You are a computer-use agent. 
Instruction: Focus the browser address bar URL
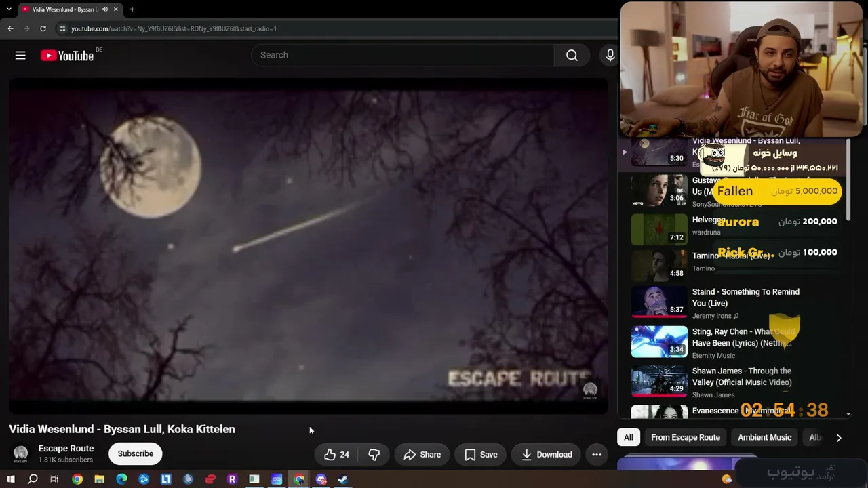[174, 28]
